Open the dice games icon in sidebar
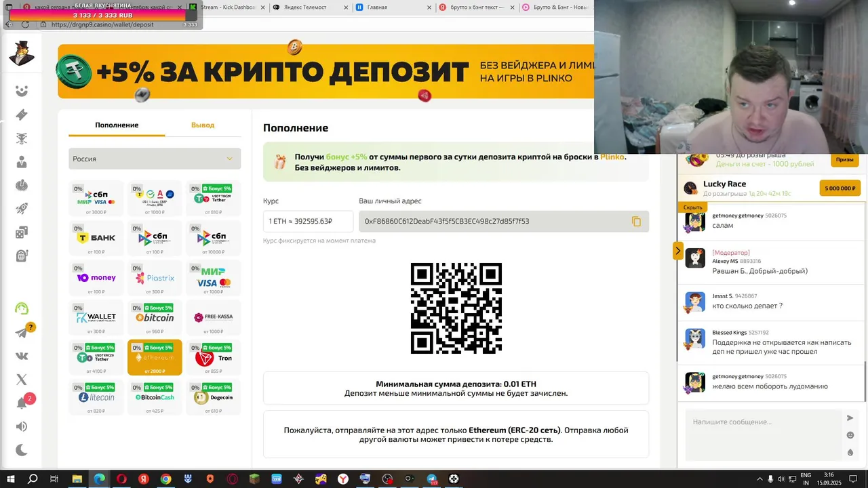Viewport: 868px width, 488px height. [x=22, y=232]
